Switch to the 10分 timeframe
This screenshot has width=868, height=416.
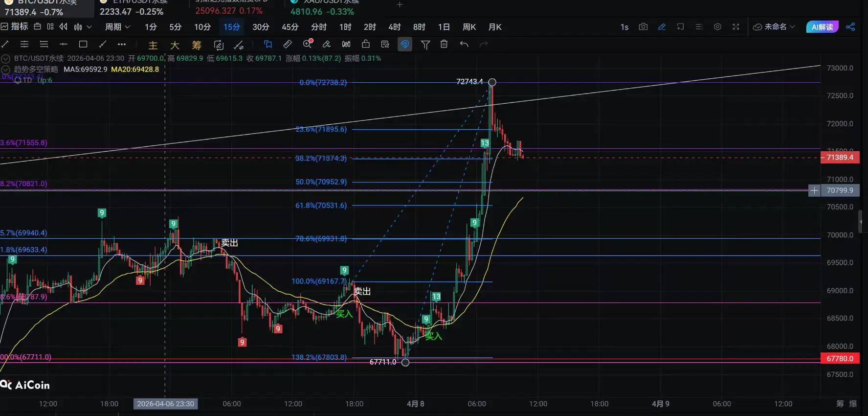[x=202, y=27]
